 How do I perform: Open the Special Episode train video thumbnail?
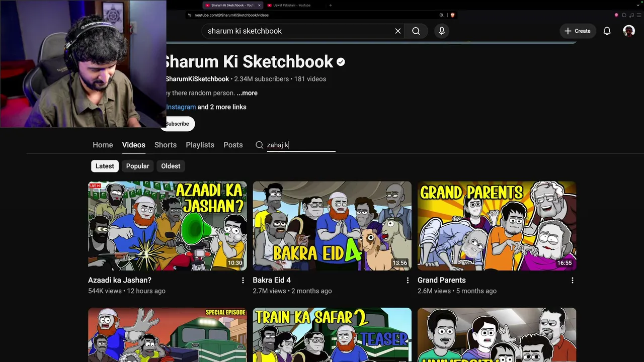tap(168, 335)
